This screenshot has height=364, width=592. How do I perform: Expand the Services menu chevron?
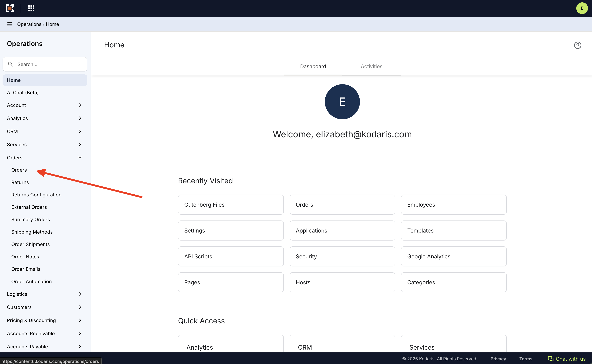coord(80,144)
